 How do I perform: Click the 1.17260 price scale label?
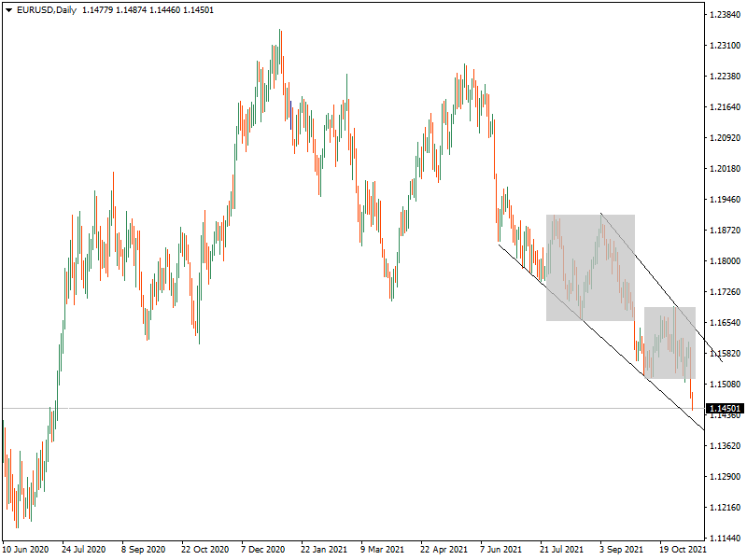coord(726,291)
